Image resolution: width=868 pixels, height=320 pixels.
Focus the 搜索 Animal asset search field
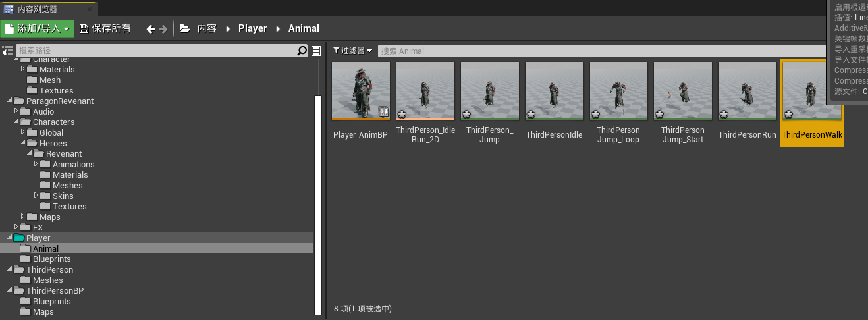pyautogui.click(x=601, y=51)
